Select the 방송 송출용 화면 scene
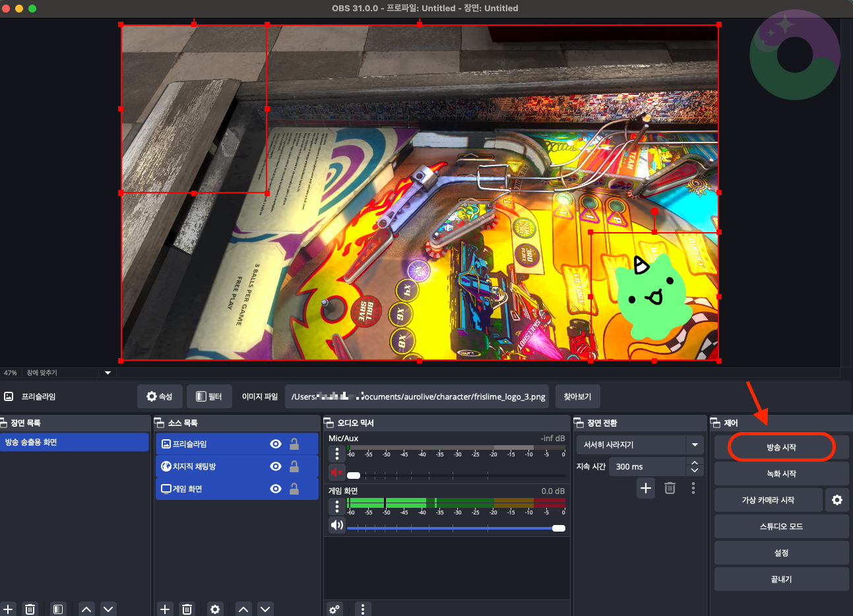Viewport: 853px width, 616px height. [x=74, y=442]
